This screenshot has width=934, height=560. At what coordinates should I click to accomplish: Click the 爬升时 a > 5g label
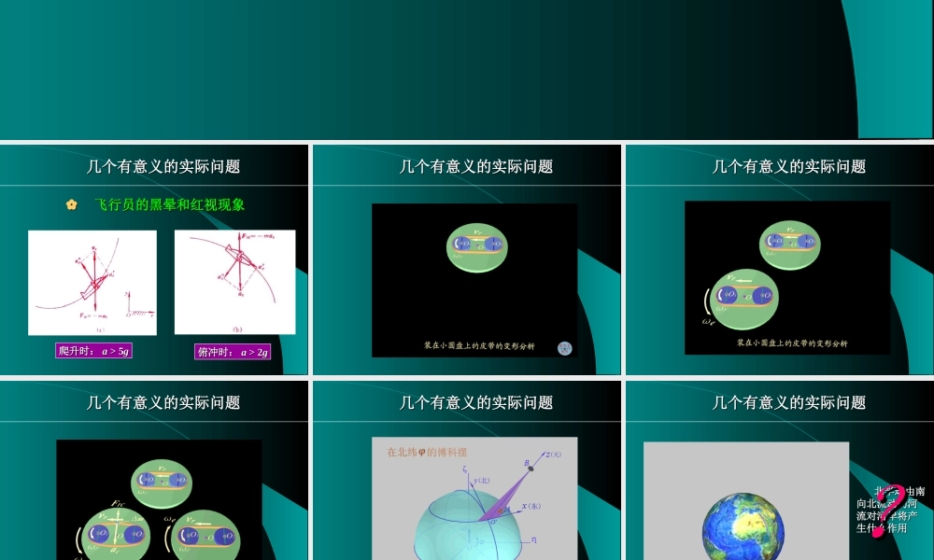[93, 349]
